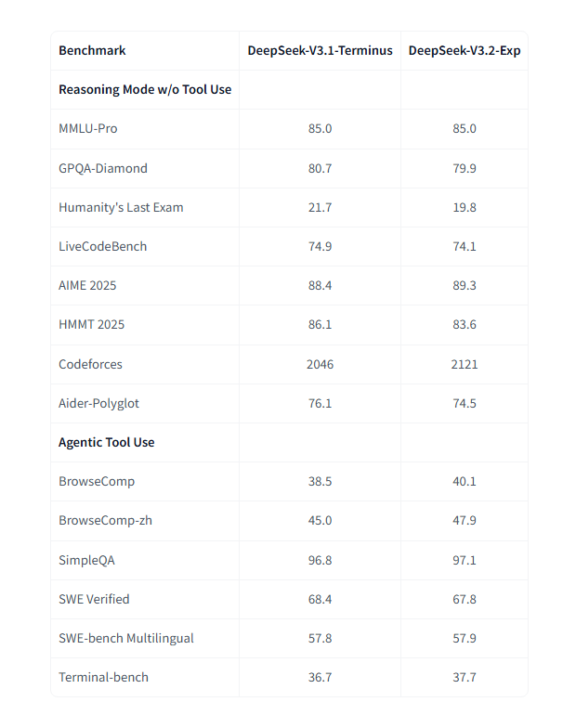Click the Codeforces rating 2121
The image size is (576, 728).
click(465, 364)
